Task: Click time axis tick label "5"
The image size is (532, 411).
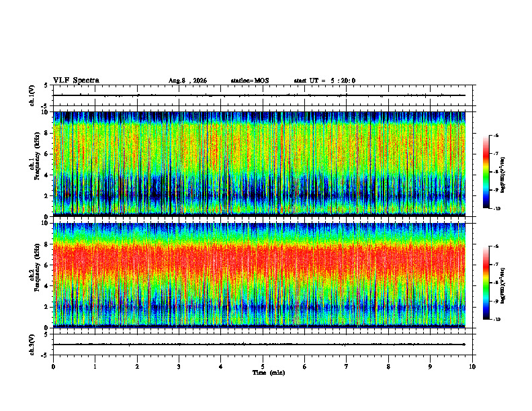Action: (263, 367)
